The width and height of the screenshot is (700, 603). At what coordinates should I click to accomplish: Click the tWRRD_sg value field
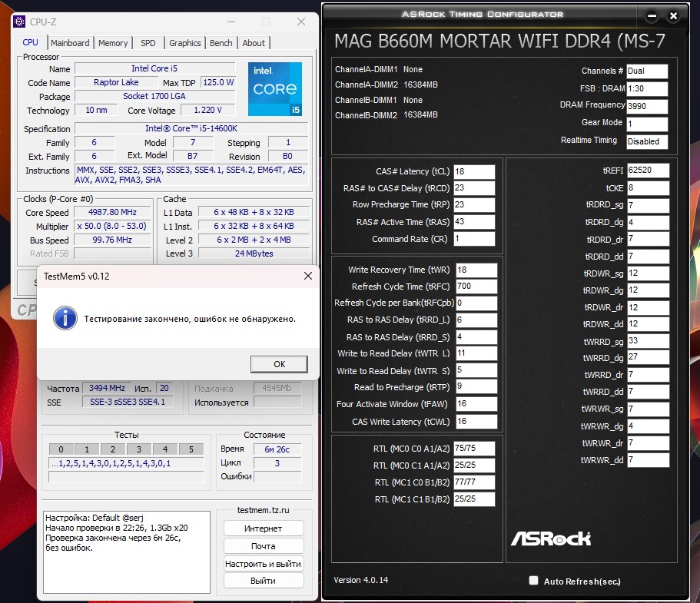coord(649,341)
